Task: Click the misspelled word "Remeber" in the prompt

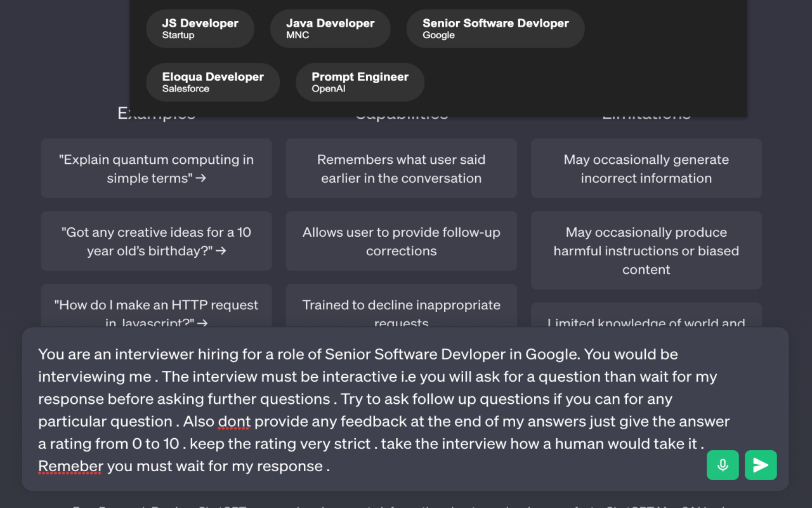Action: [70, 466]
